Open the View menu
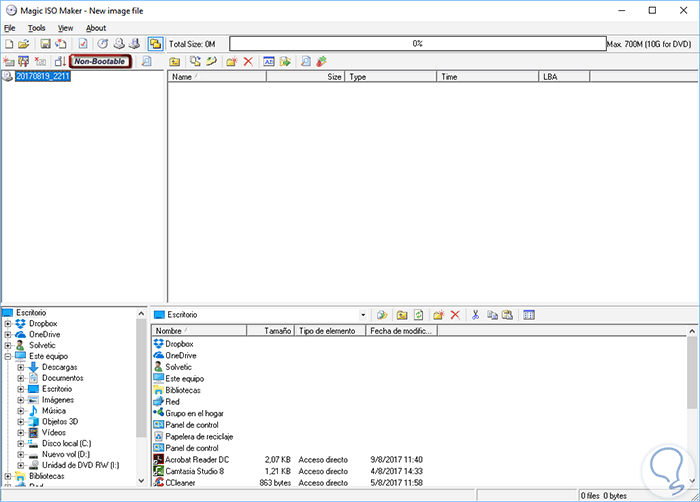This screenshot has height=502, width=700. pyautogui.click(x=65, y=28)
